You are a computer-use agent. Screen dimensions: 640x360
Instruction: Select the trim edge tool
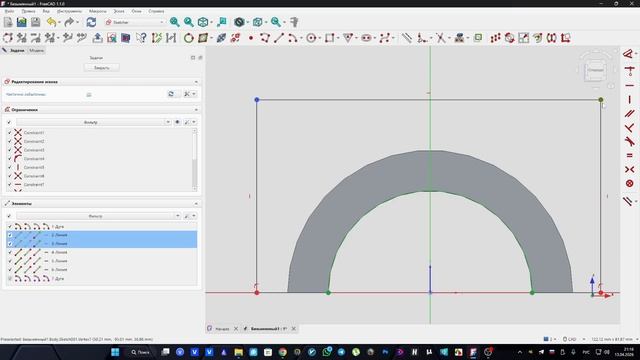tap(440, 38)
